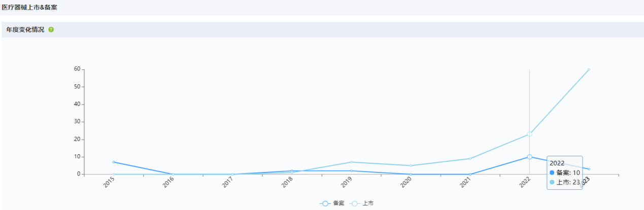The image size is (644, 210).
Task: Click the 上市 data point for 2019
Action: (x=351, y=162)
